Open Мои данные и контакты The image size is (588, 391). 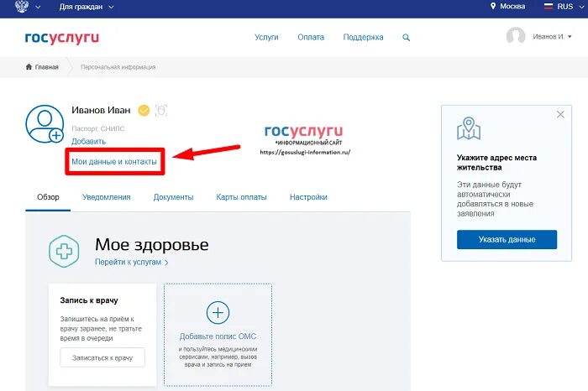(x=114, y=162)
